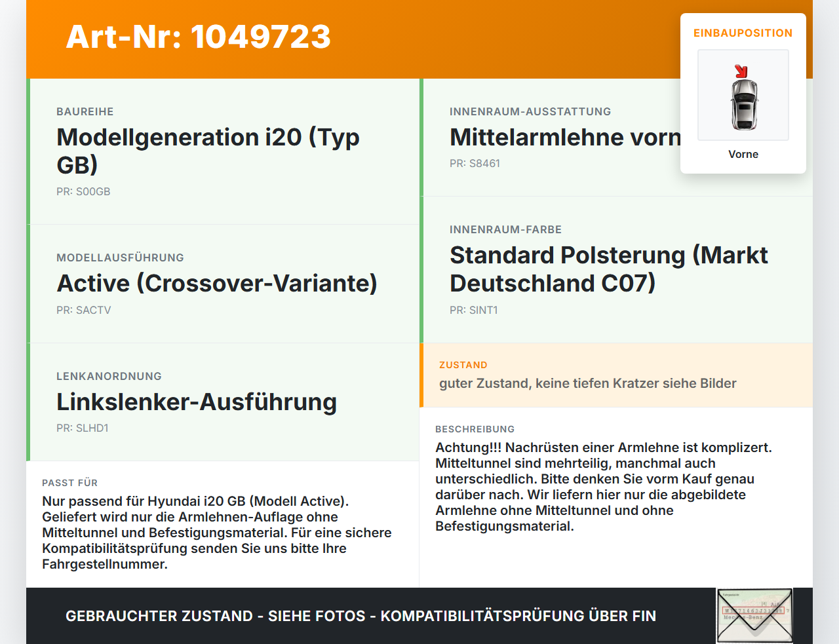This screenshot has width=839, height=644.
Task: Select the Art-Nr: 1049723 heading
Action: coord(199,37)
